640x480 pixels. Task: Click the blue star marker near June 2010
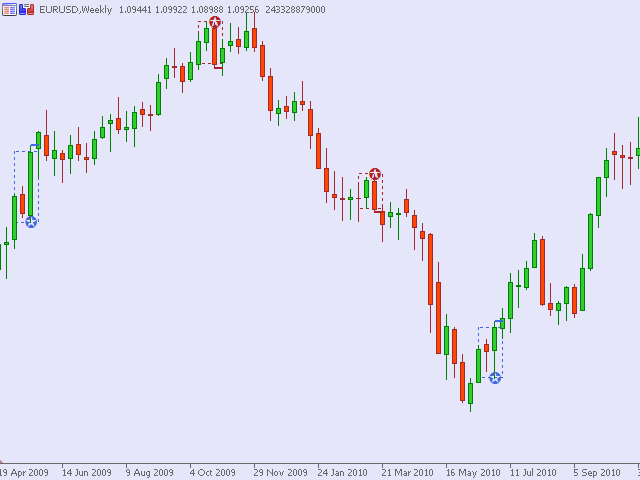point(495,378)
